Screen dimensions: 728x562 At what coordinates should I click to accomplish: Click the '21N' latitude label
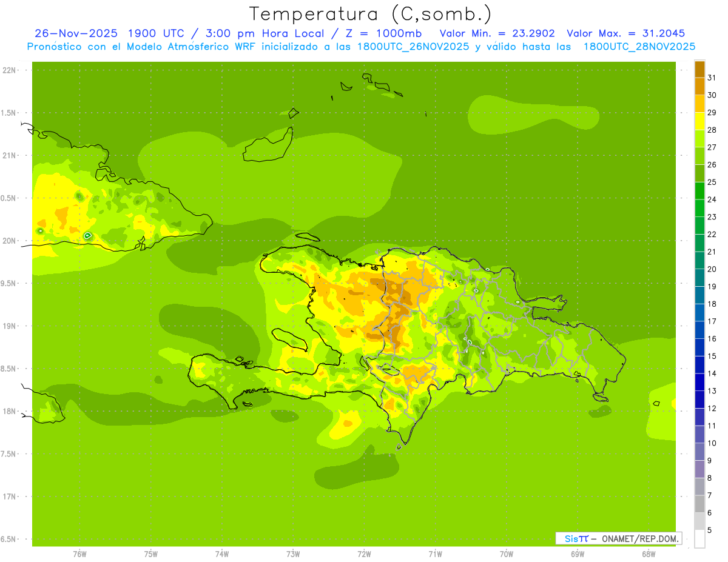pos(10,155)
